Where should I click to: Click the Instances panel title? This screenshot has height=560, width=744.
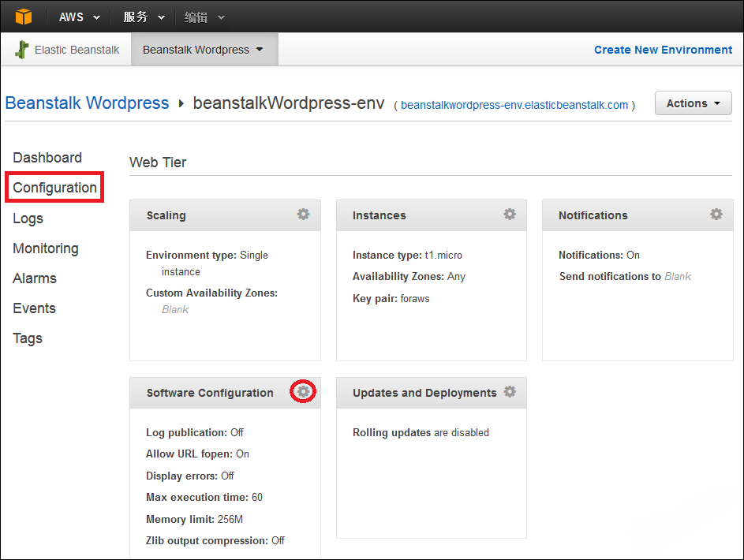(379, 215)
